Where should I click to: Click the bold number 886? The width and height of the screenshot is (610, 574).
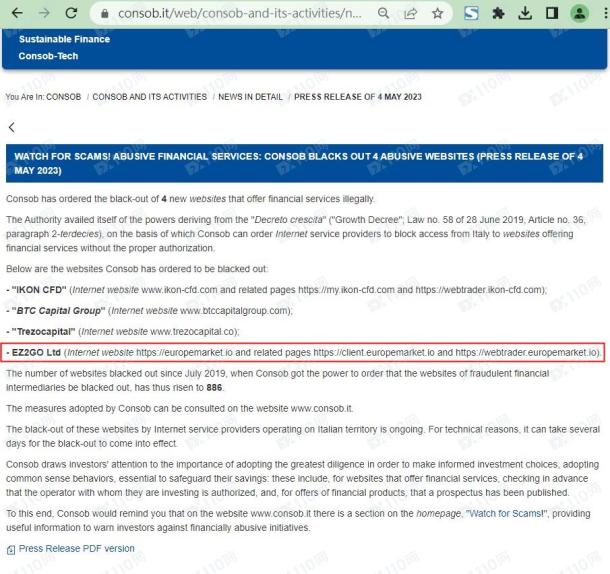pos(214,388)
